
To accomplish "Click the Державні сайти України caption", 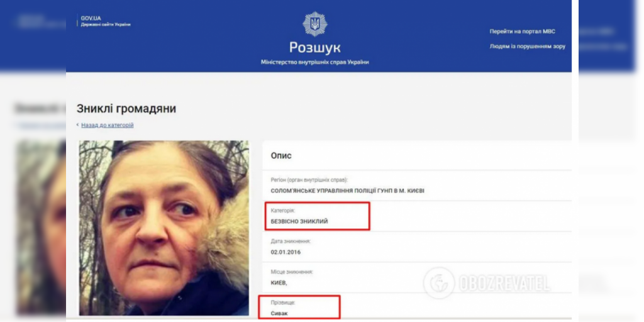I will point(106,25).
